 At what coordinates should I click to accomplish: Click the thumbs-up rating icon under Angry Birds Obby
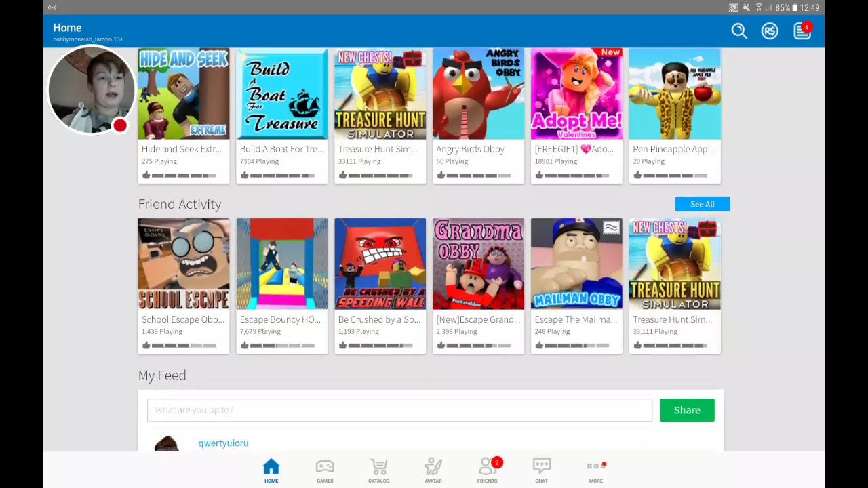(441, 176)
